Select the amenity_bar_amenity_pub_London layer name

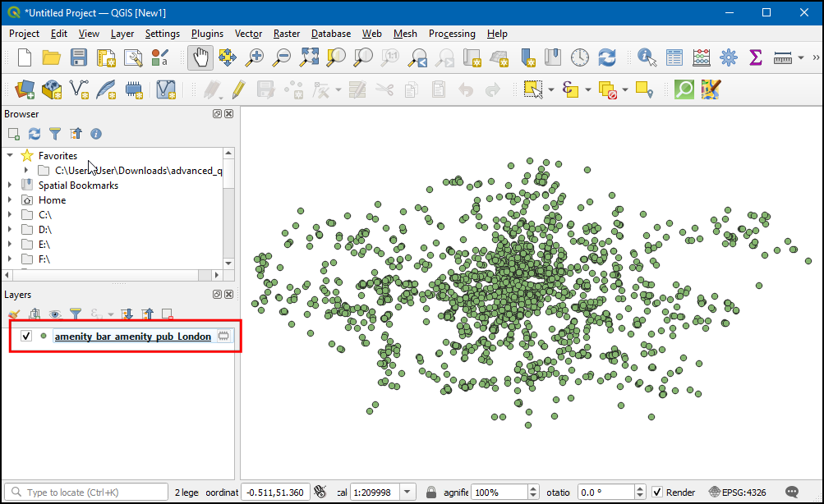pos(132,337)
